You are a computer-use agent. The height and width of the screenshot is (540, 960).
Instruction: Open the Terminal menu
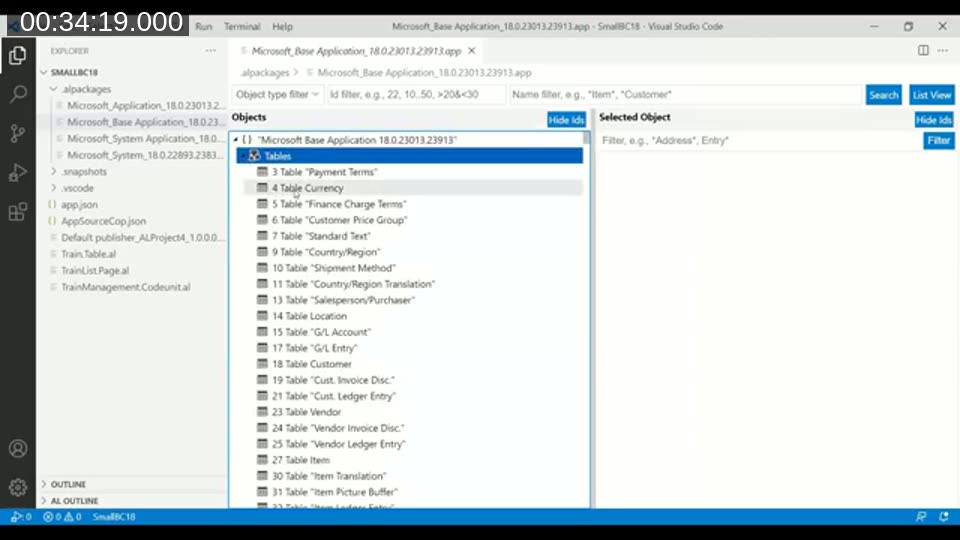pyautogui.click(x=242, y=26)
